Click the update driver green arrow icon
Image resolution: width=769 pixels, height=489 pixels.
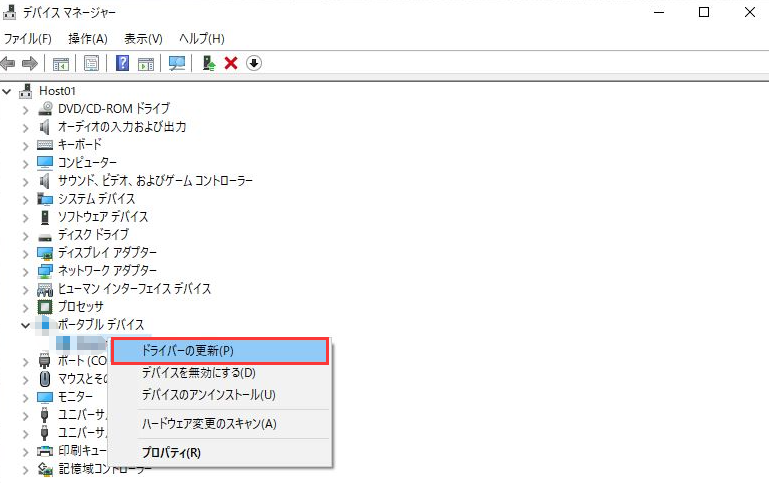pos(208,64)
